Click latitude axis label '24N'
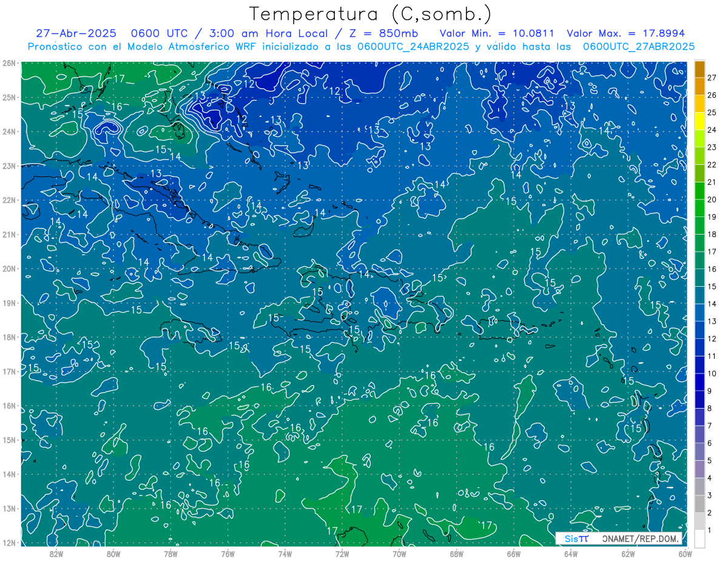Image resolution: width=728 pixels, height=562 pixels. 10,132
